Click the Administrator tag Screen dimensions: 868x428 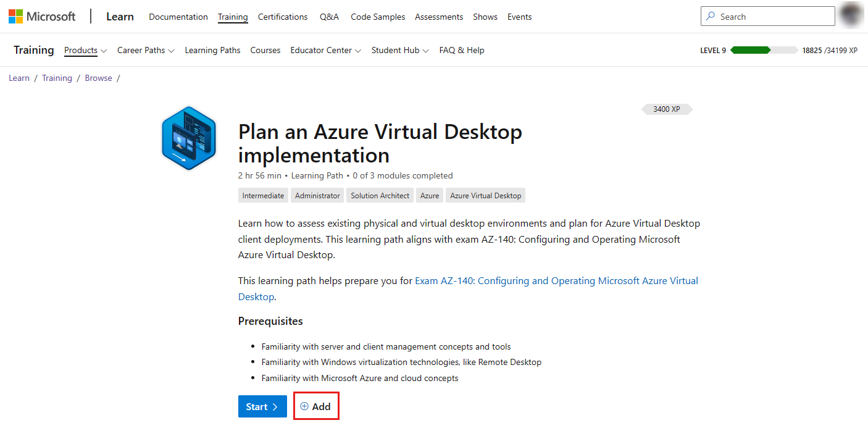pos(317,196)
